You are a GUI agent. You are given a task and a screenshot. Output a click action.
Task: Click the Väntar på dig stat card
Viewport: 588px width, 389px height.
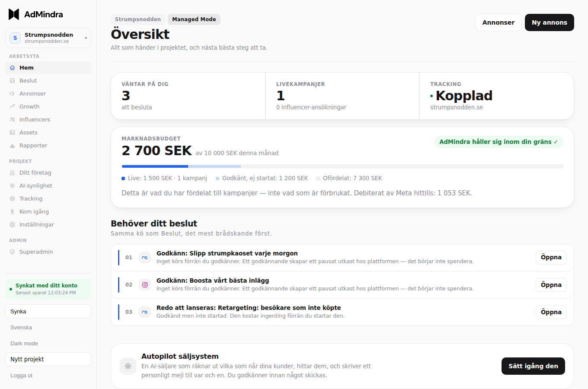pos(188,96)
